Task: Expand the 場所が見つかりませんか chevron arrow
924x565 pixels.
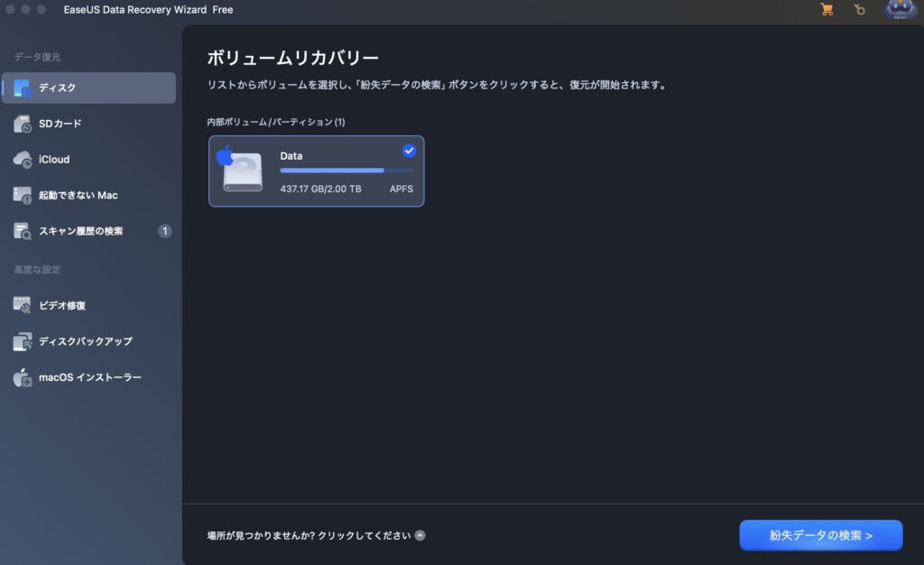Action: (420, 535)
